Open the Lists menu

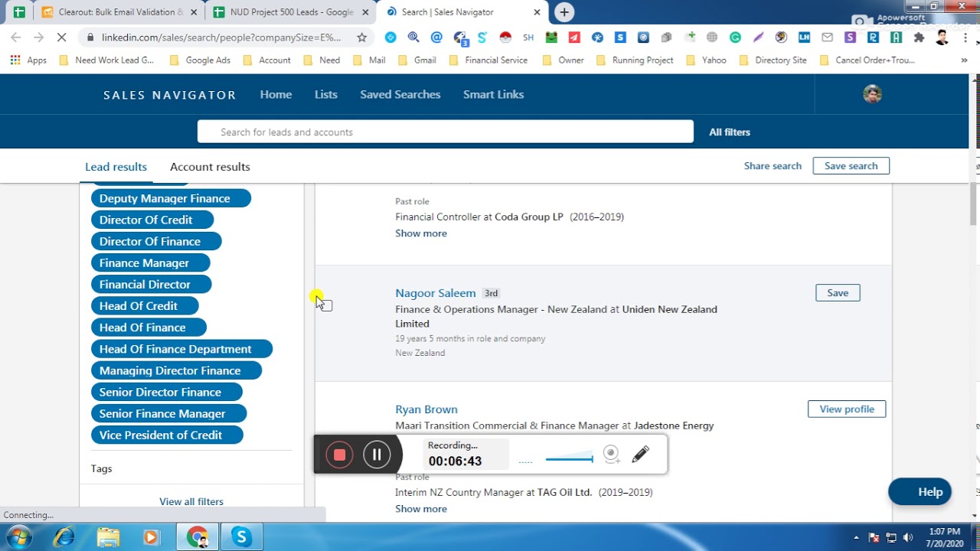325,94
